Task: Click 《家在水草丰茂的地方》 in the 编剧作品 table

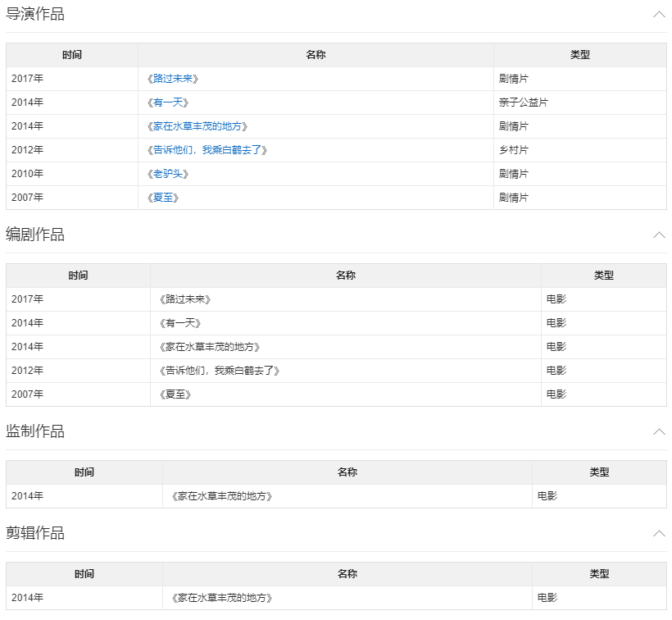Action: 210,347
